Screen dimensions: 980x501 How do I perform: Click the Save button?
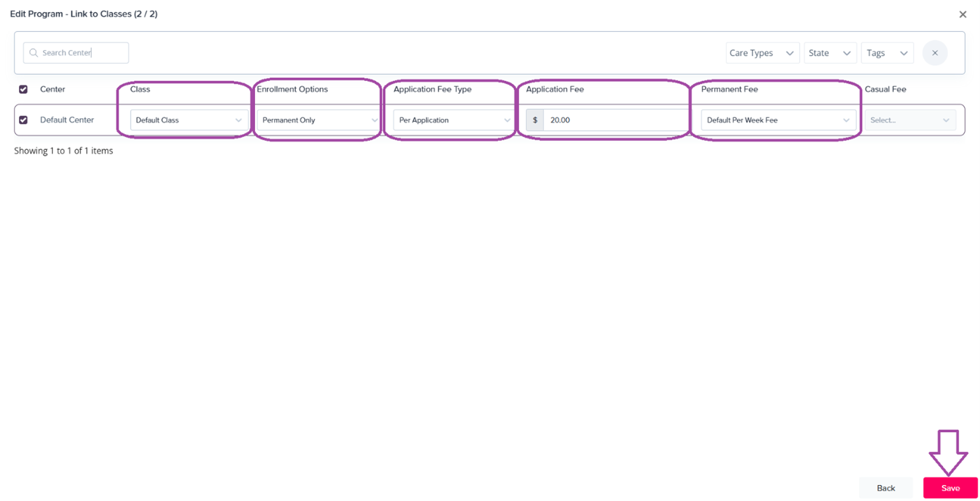[x=950, y=488]
